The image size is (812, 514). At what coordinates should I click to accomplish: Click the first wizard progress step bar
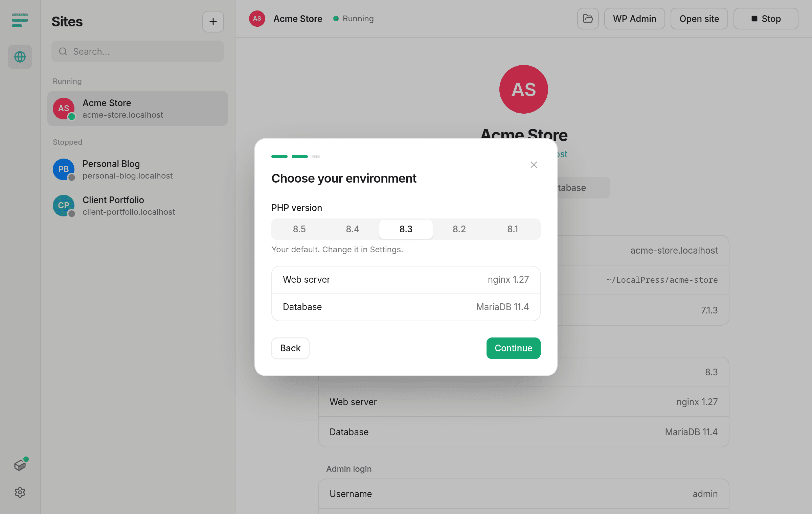279,157
